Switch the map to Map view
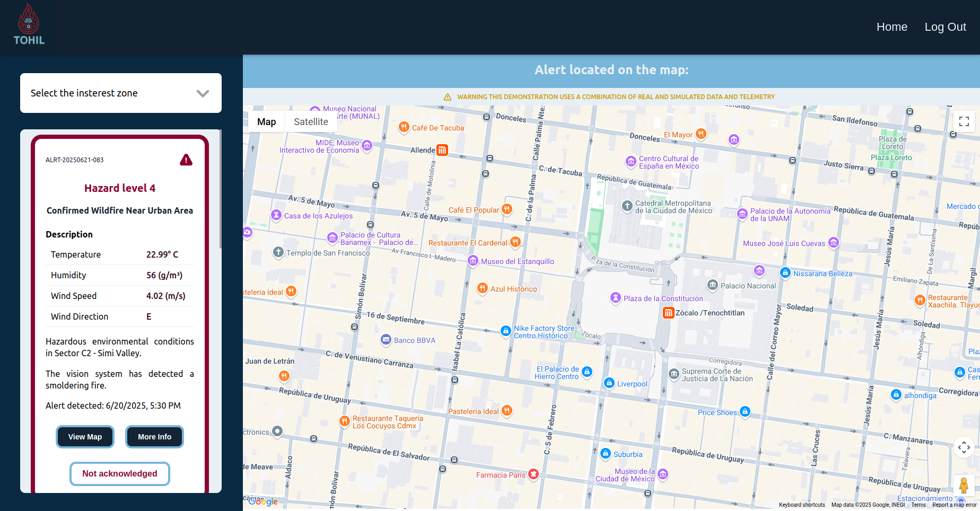 (266, 122)
